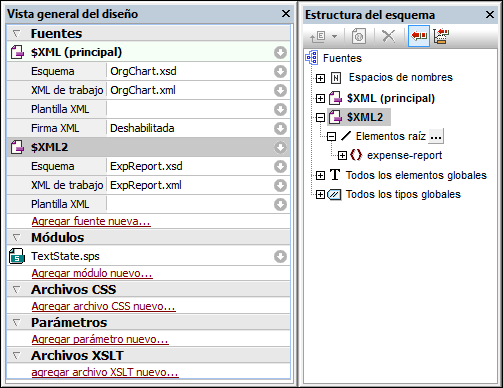Click the down-arrow icon for Firma XML

pyautogui.click(x=280, y=128)
